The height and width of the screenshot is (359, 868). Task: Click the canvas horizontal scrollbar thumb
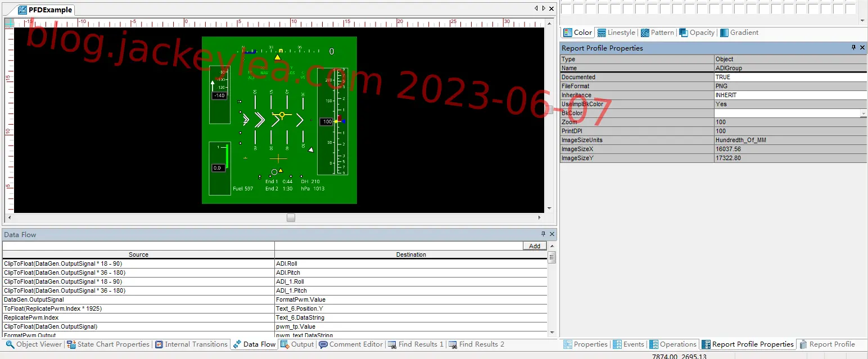click(291, 218)
